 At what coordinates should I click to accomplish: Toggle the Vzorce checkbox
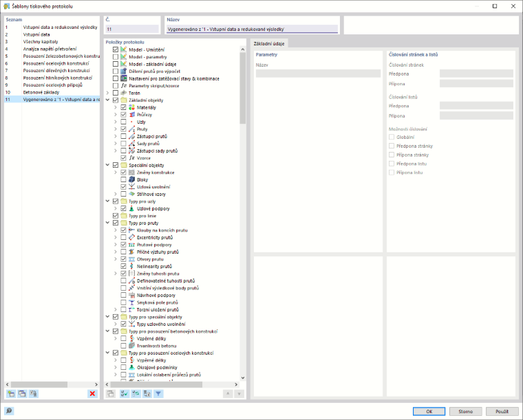coord(123,158)
